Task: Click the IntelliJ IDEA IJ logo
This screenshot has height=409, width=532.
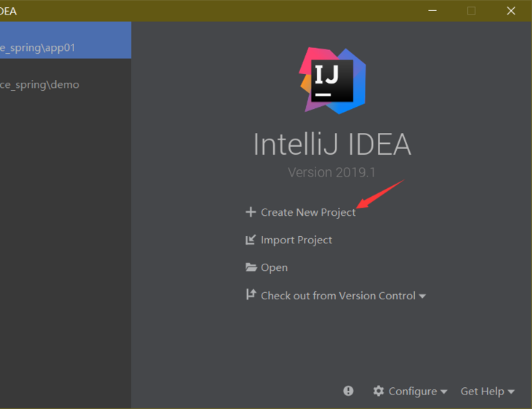Action: pyautogui.click(x=333, y=81)
